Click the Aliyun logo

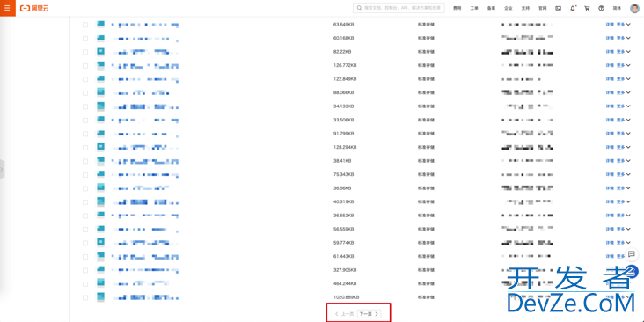click(x=34, y=8)
